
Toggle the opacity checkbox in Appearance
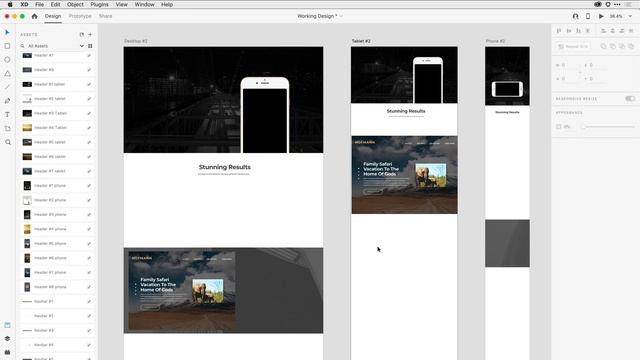point(559,127)
